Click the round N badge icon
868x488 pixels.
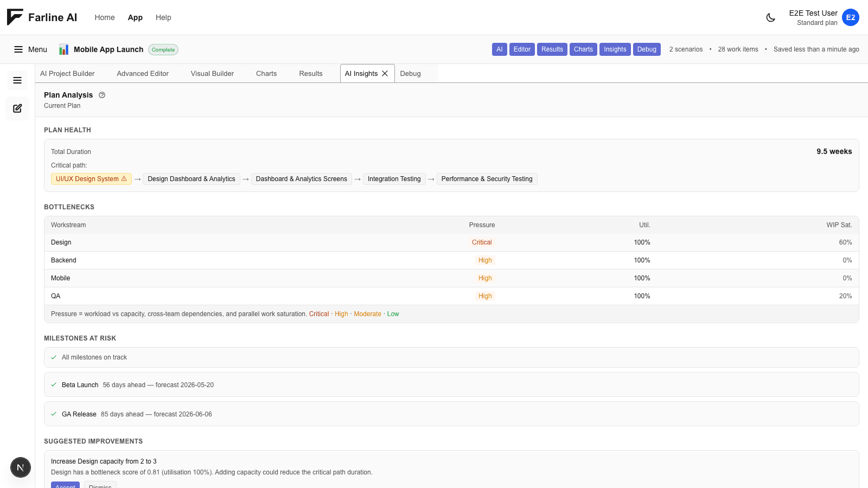(x=21, y=467)
